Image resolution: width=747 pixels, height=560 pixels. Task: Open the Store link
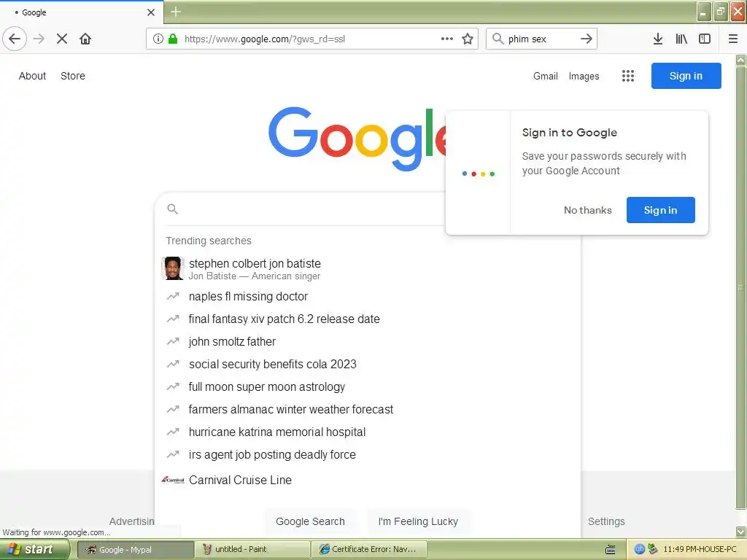[73, 76]
